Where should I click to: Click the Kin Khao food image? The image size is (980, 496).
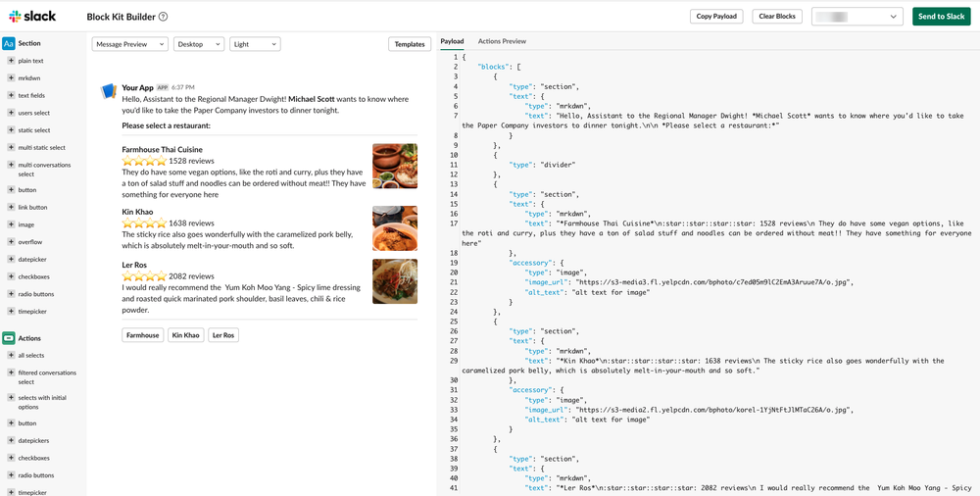click(x=395, y=228)
